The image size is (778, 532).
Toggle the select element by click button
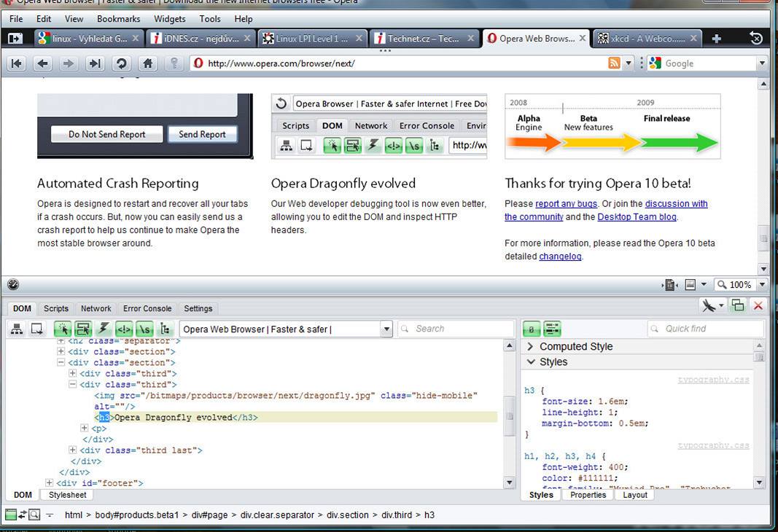coord(63,329)
